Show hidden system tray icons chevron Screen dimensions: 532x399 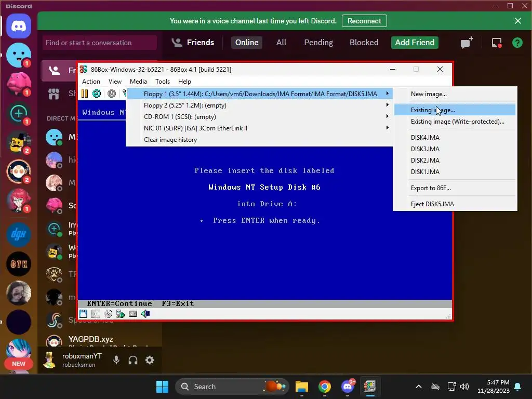pos(419,387)
